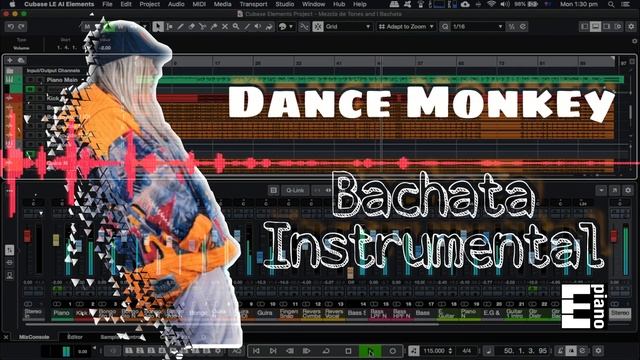The height and width of the screenshot is (360, 640).
Task: Toggle the right zone panel visibility
Action: coord(607,27)
